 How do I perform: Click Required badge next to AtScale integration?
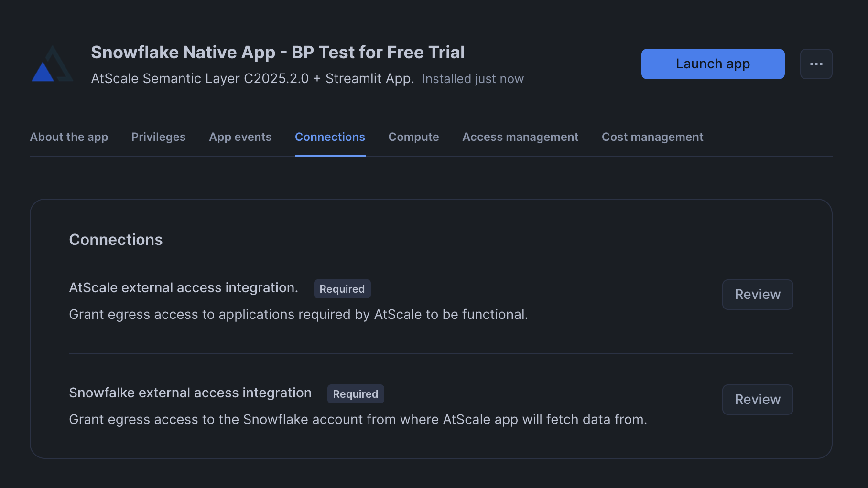tap(342, 289)
